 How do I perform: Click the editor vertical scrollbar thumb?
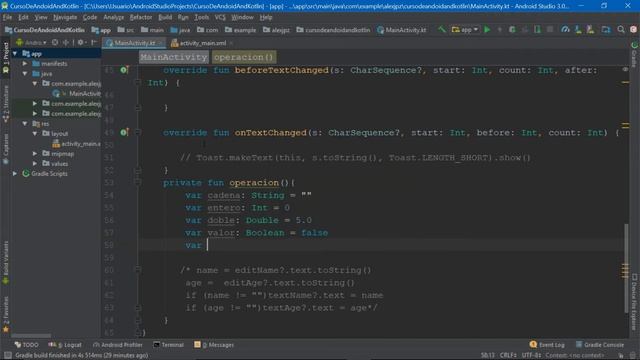tap(626, 267)
